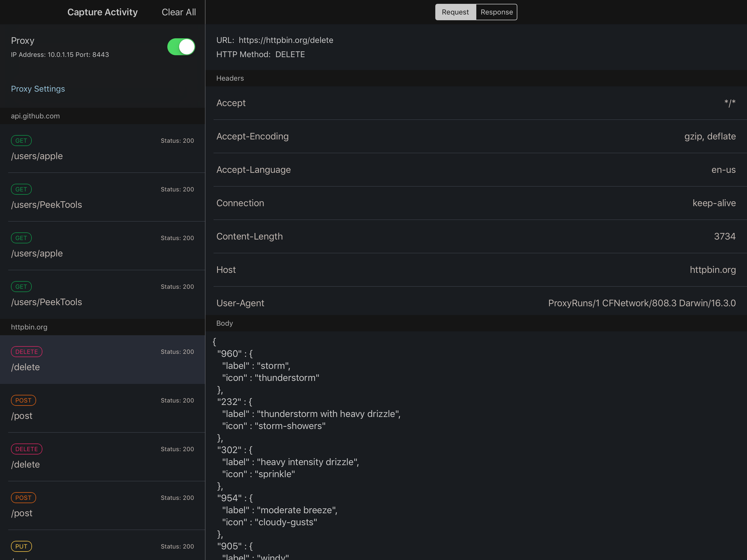747x560 pixels.
Task: Click the URL https://httpbin.org/delete
Action: pyautogui.click(x=286, y=40)
